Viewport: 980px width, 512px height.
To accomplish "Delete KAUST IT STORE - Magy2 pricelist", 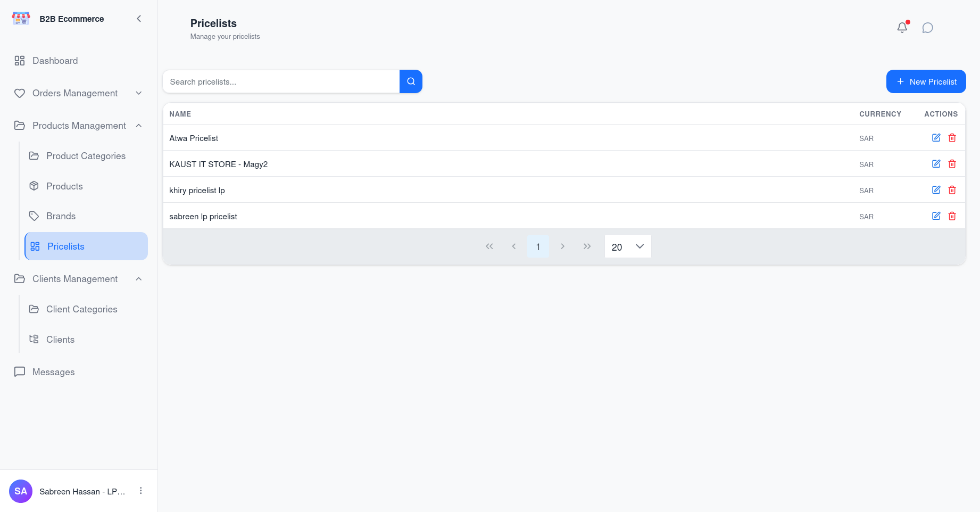I will point(952,164).
